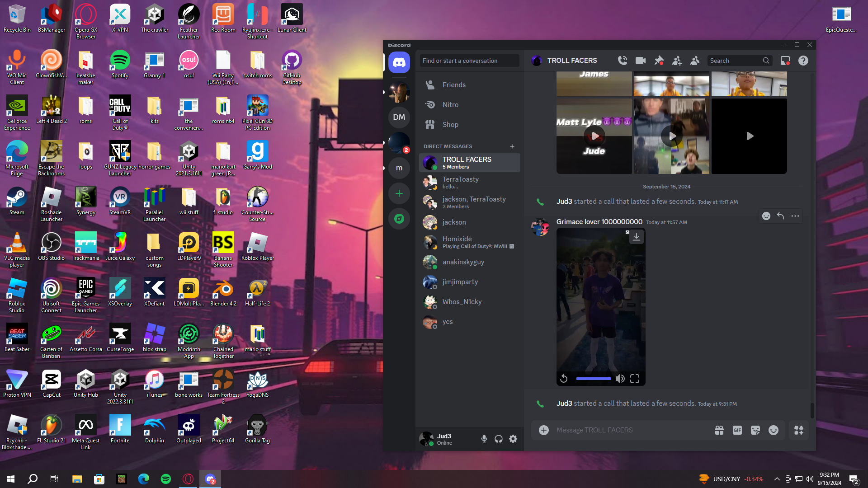Deafen audio with the headphones icon
The width and height of the screenshot is (868, 488).
coord(498,439)
